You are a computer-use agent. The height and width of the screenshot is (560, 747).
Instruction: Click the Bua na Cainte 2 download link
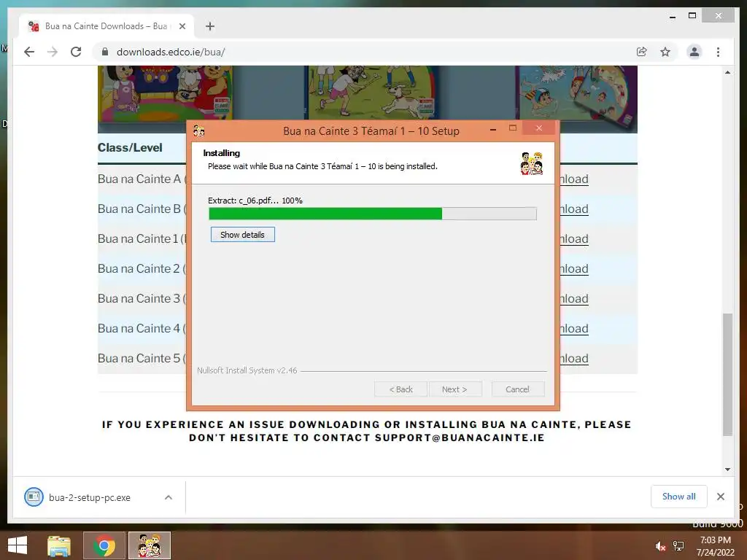pyautogui.click(x=574, y=268)
